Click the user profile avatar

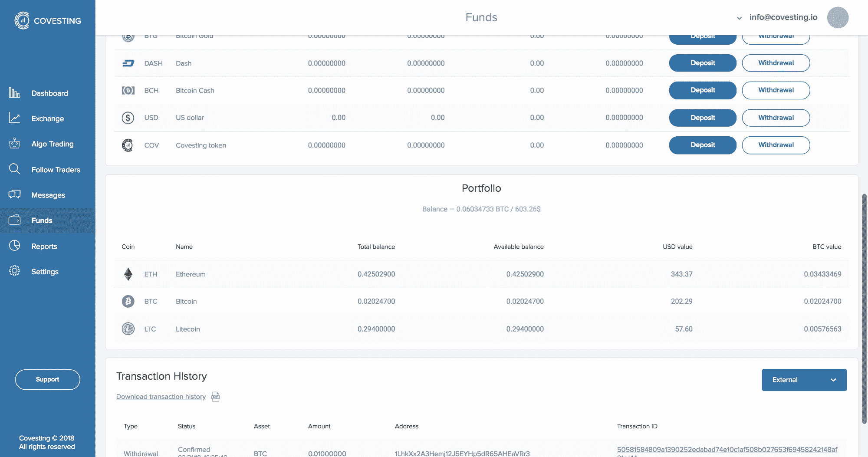tap(837, 18)
